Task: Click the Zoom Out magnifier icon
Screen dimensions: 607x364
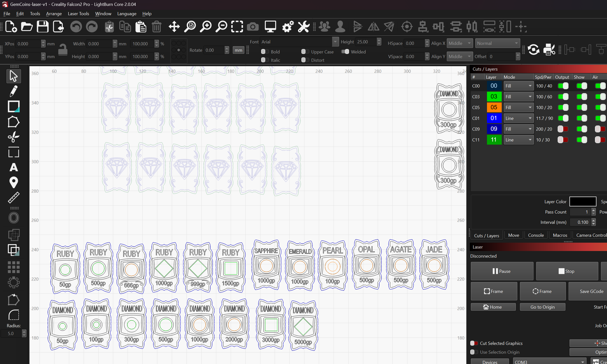Action: pyautogui.click(x=221, y=26)
